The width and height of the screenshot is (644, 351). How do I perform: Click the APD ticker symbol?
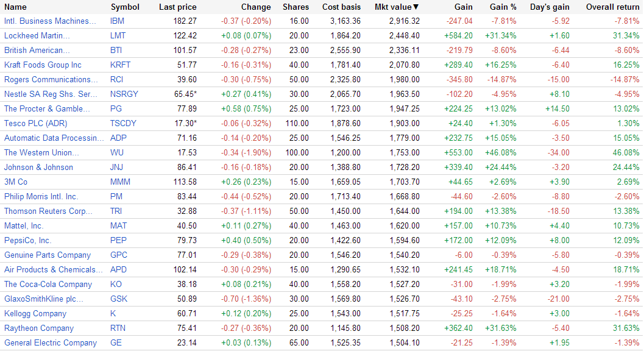(x=118, y=269)
